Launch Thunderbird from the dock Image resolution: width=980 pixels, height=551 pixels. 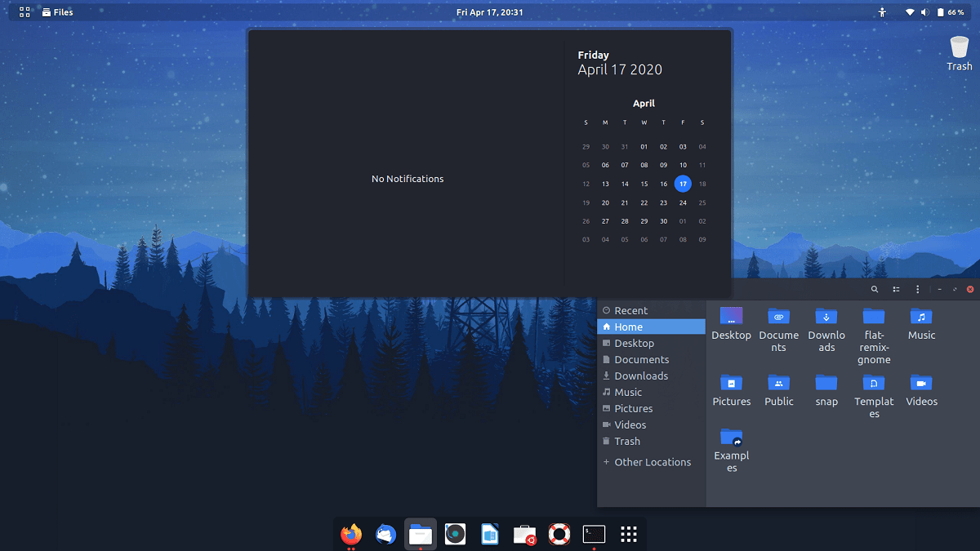385,534
